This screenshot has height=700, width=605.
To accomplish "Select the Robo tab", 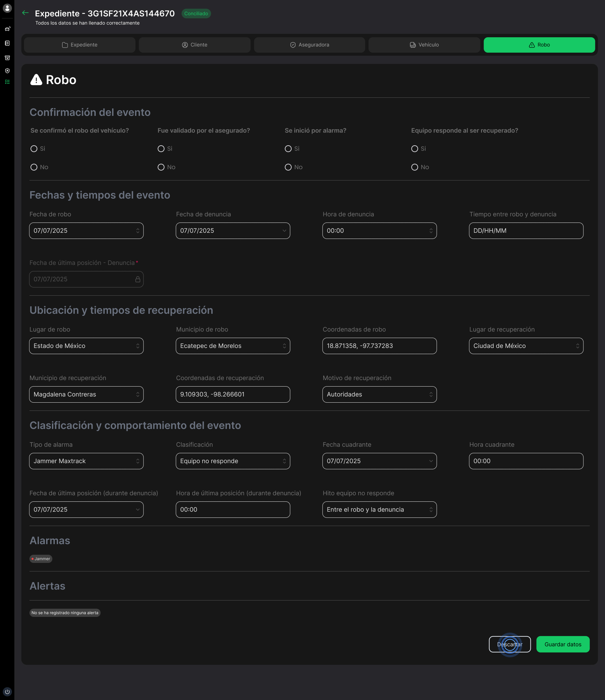I will (539, 45).
